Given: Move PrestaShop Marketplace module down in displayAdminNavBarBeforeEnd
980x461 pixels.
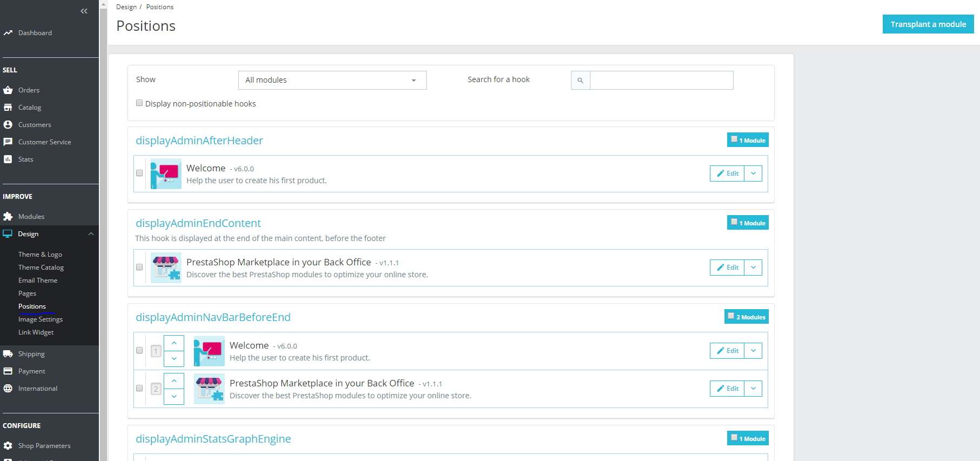Looking at the screenshot, I should (174, 396).
